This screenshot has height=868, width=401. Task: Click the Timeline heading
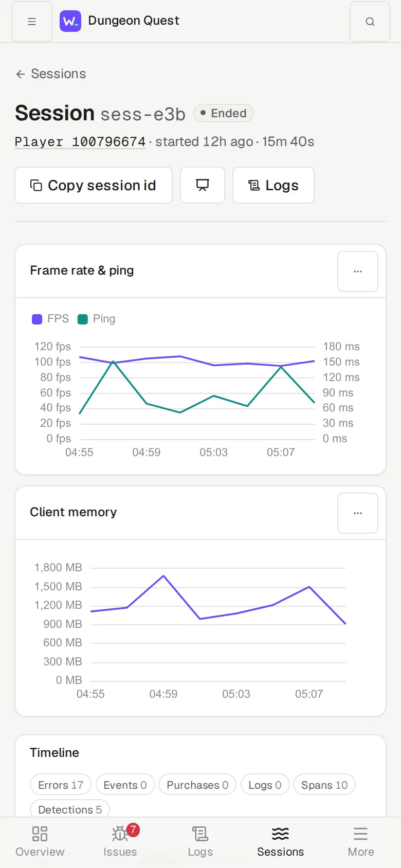54,753
